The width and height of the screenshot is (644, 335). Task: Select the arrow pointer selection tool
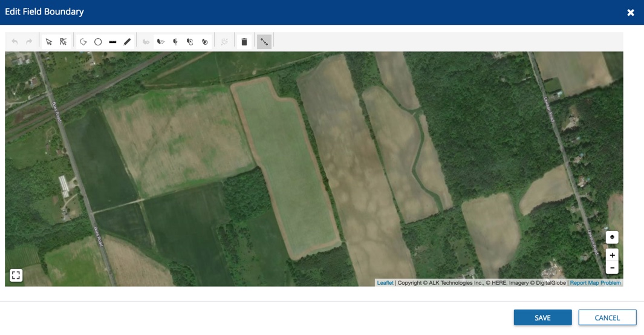(49, 42)
